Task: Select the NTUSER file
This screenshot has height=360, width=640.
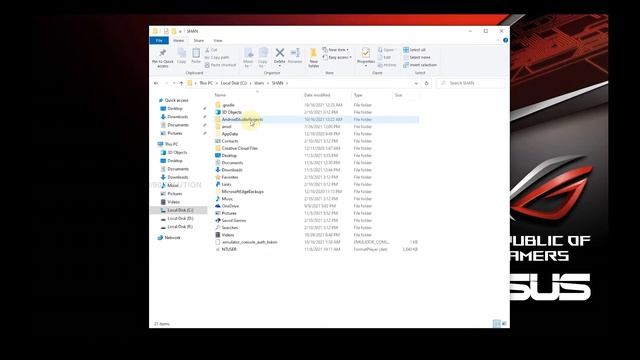Action: pos(229,249)
